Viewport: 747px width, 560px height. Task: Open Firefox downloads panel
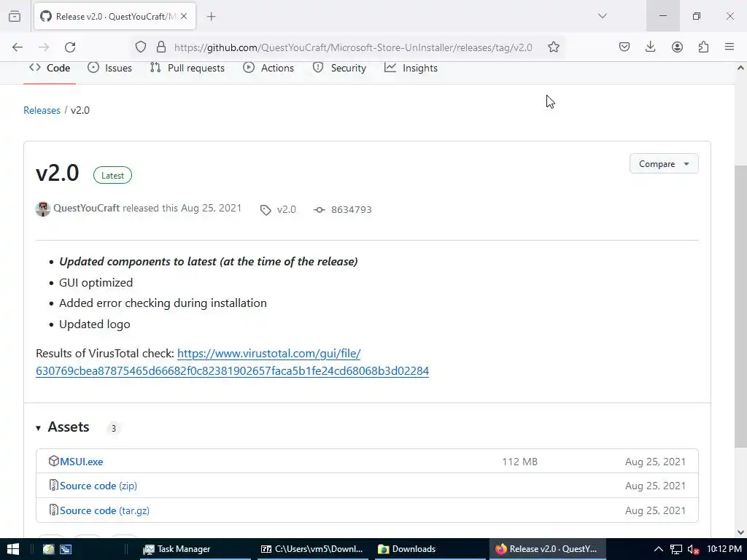coord(650,47)
